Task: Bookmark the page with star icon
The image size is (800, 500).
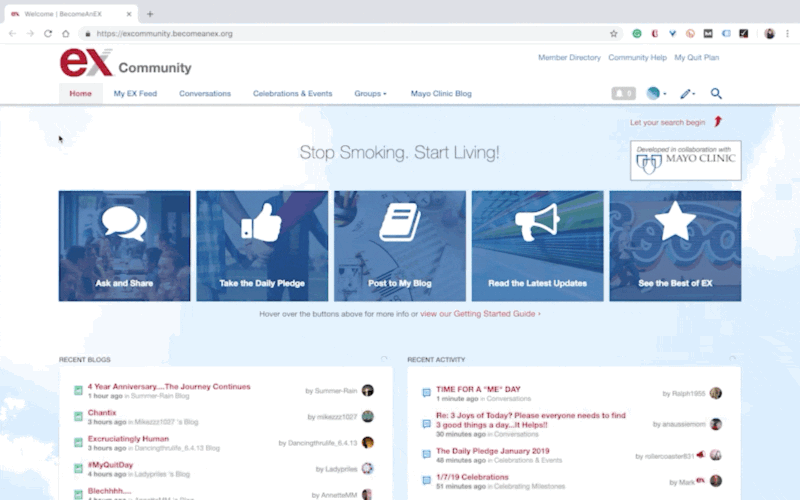Action: (614, 34)
